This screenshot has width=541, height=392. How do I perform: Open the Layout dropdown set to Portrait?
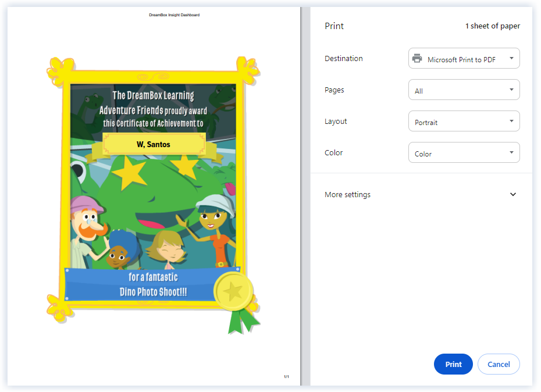point(464,121)
